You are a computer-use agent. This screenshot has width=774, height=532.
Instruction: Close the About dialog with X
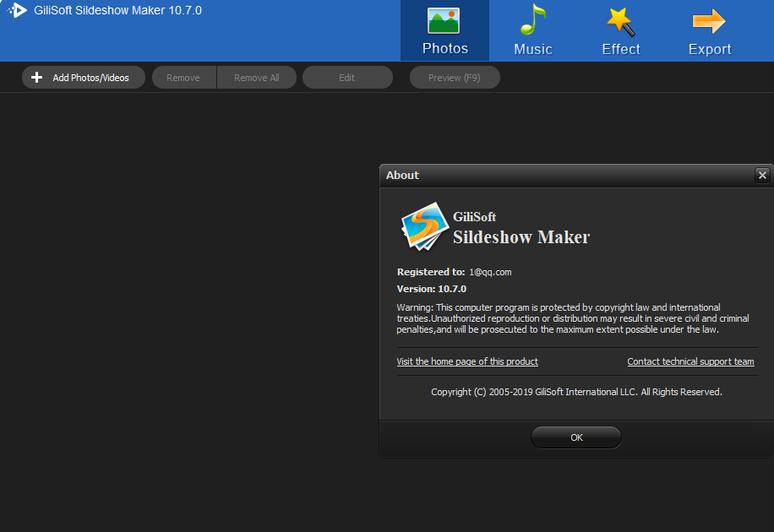click(x=762, y=175)
